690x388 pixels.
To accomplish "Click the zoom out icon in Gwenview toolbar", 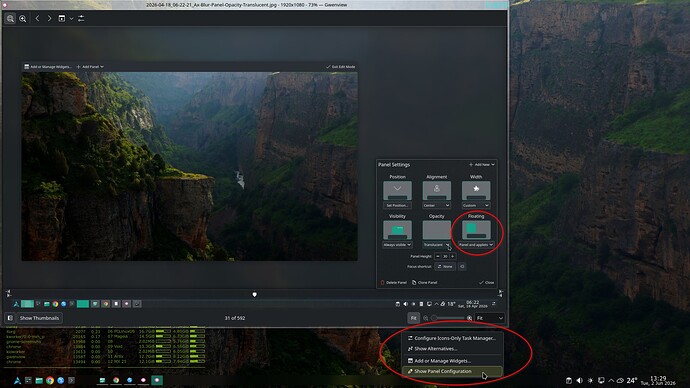I will click(10, 18).
